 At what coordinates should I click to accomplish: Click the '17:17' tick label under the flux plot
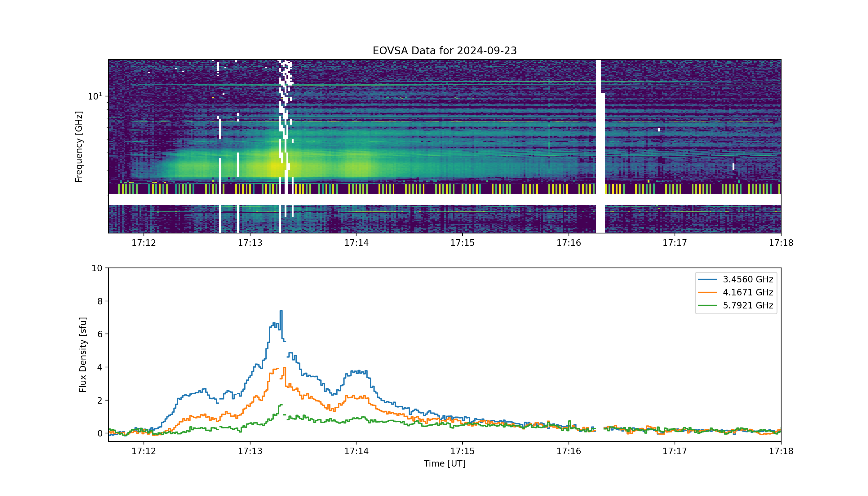[675, 451]
